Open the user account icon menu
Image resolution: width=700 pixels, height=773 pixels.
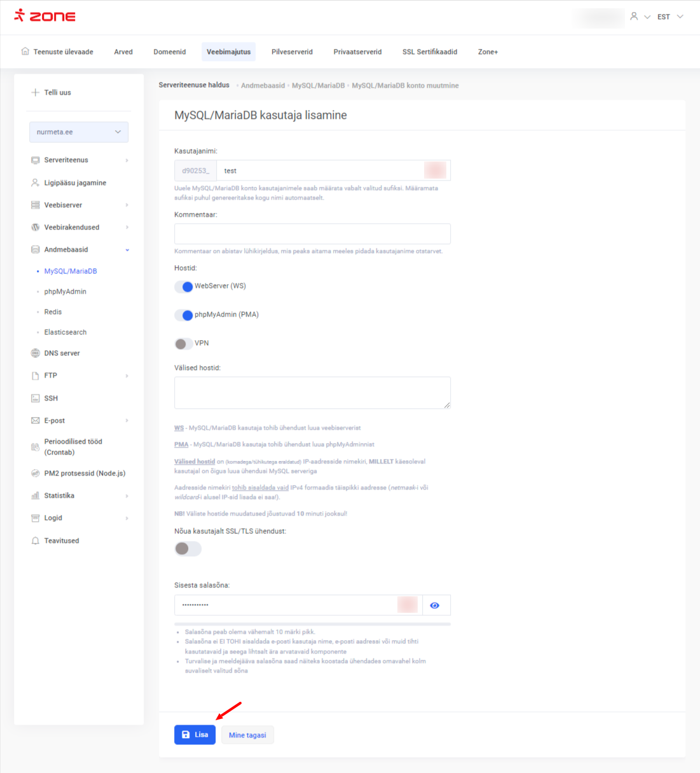coord(634,17)
